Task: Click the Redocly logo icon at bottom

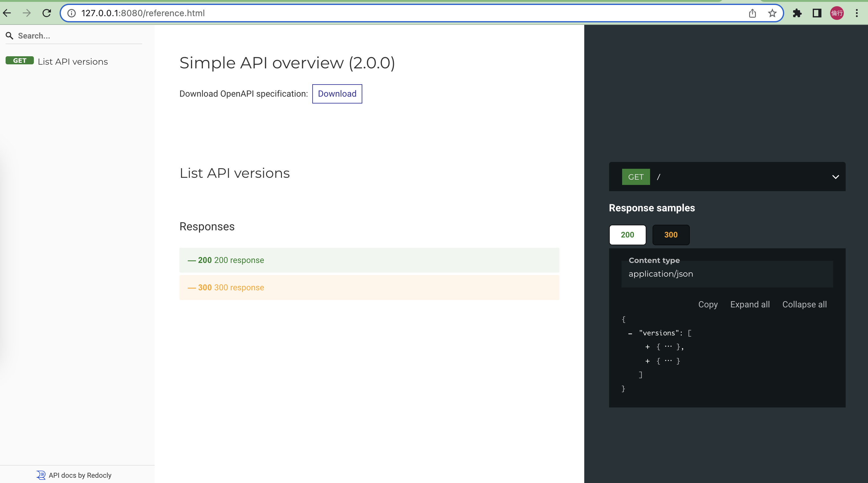Action: (41, 475)
